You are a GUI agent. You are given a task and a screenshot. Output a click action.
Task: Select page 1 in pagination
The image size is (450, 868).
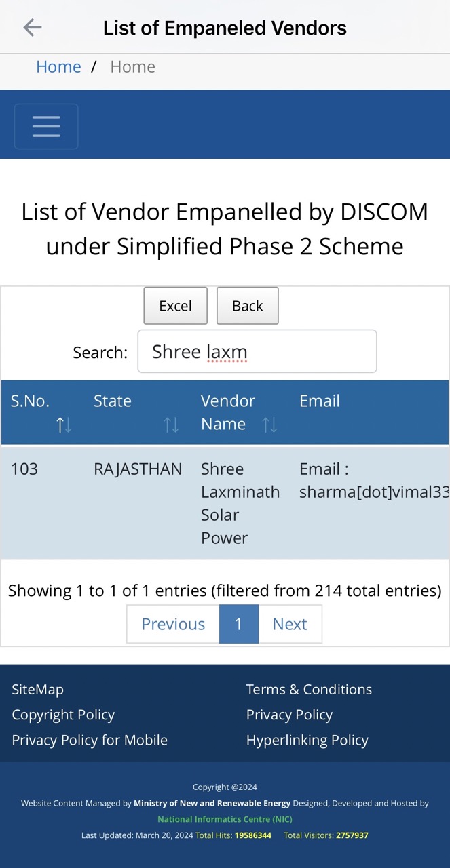tap(239, 624)
